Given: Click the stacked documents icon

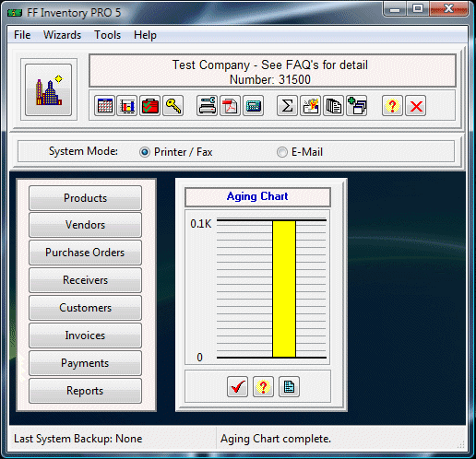Looking at the screenshot, I should pyautogui.click(x=333, y=106).
